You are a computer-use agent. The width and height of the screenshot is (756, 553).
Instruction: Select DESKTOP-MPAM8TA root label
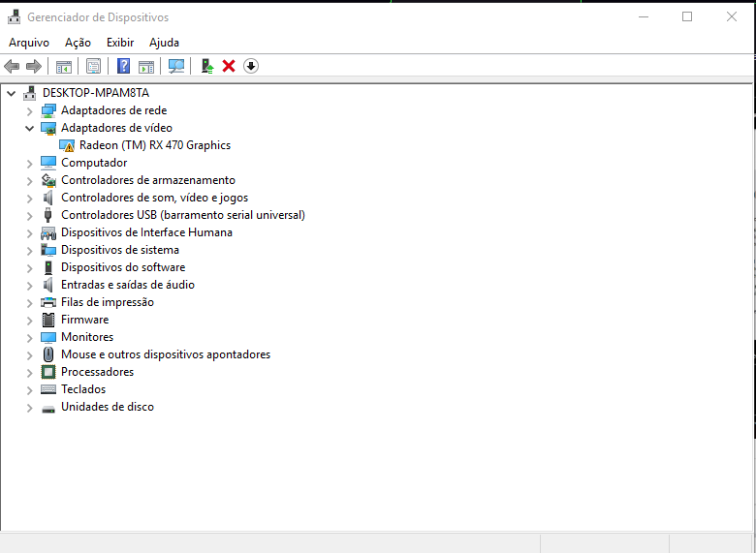pos(96,92)
